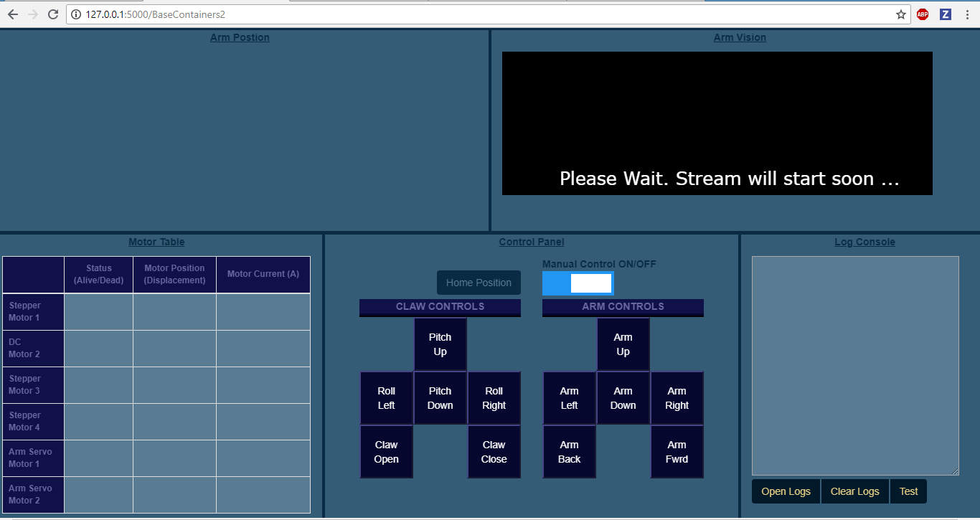Click the Log Console resize handle
The image size is (980, 520).
tap(956, 471)
